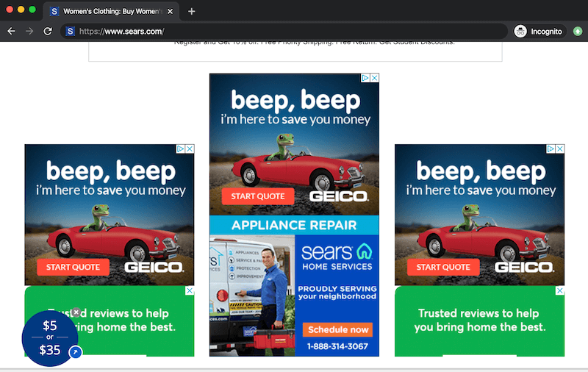Click 'beep, beep' headline in left ad
Viewport: 588px width, 372px height.
coord(111,171)
